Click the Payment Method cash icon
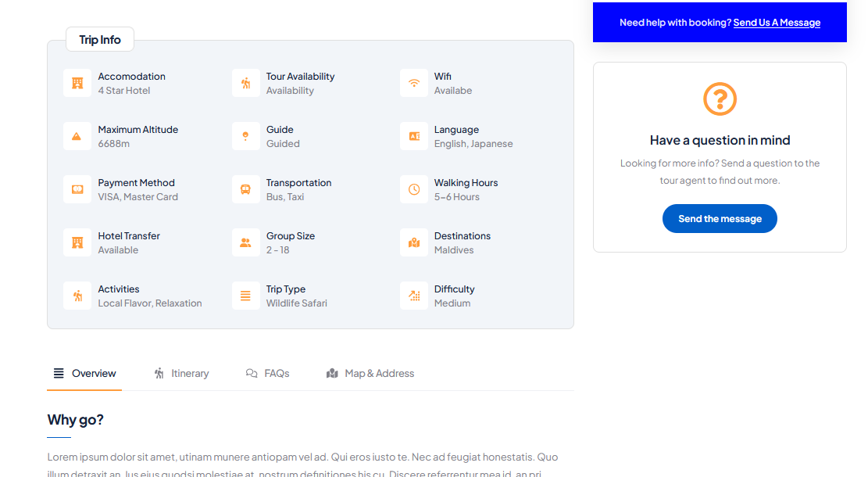 click(x=77, y=189)
